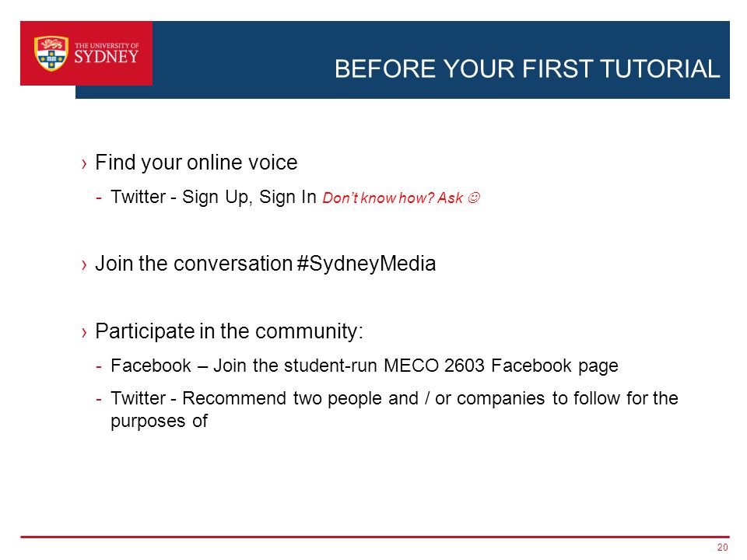This screenshot has width=747, height=560.
Task: Click the chevron bullet before Participate in the community
Action: point(84,332)
